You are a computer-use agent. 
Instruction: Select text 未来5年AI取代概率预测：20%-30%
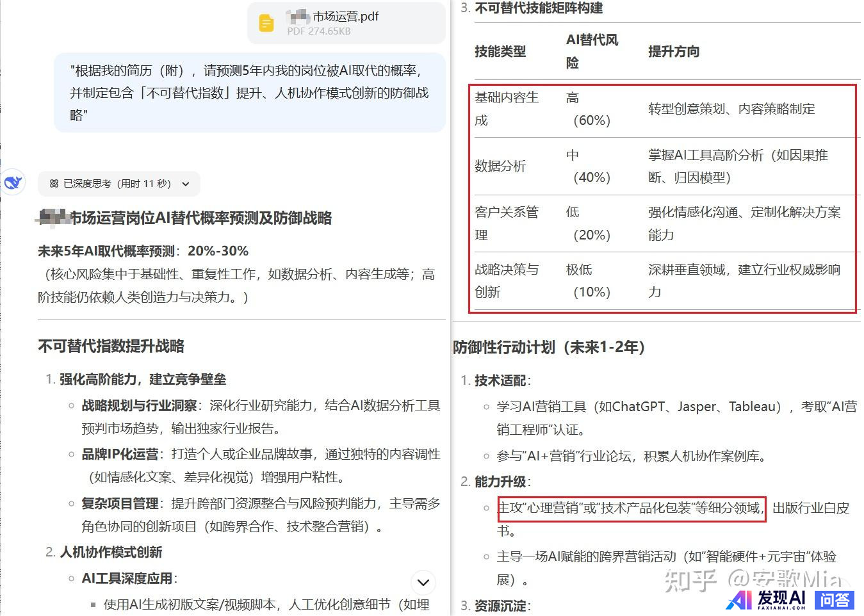tap(143, 251)
